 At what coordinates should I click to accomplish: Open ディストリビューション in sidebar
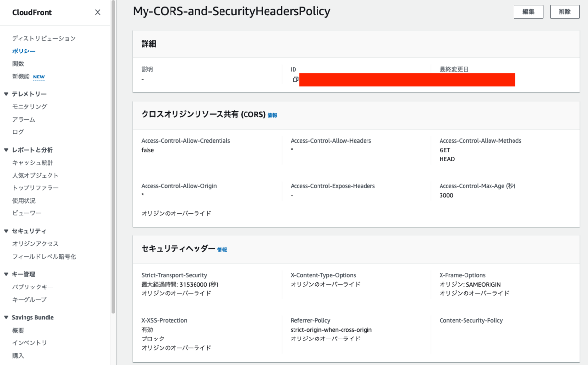pyautogui.click(x=44, y=38)
